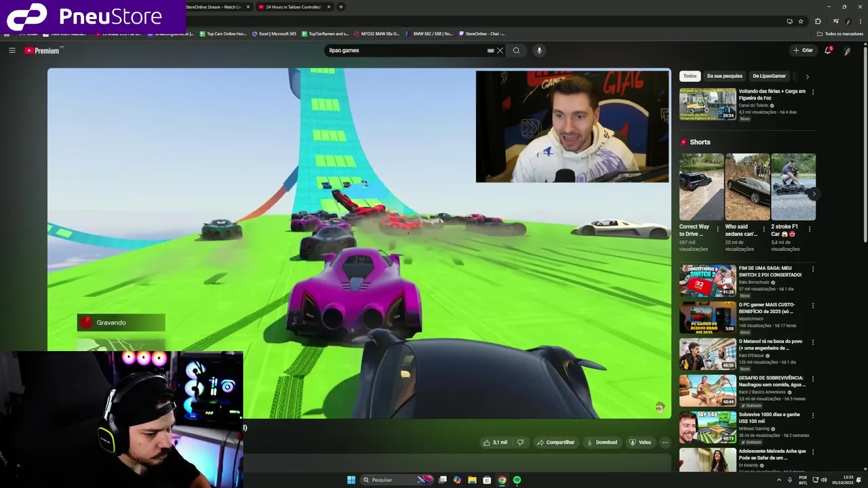Open 'Adolescente Malvada Acha que' video
868x488 pixels.
[707, 459]
